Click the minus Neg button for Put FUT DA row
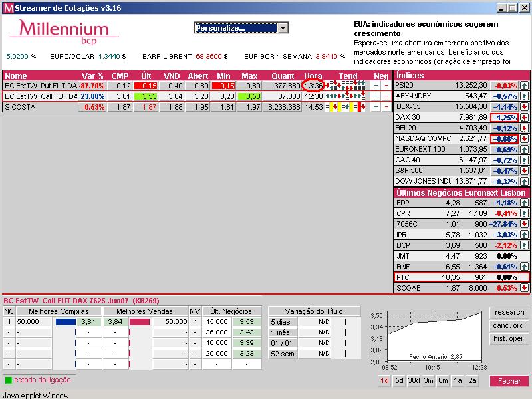The width and height of the screenshot is (532, 399). click(x=386, y=86)
